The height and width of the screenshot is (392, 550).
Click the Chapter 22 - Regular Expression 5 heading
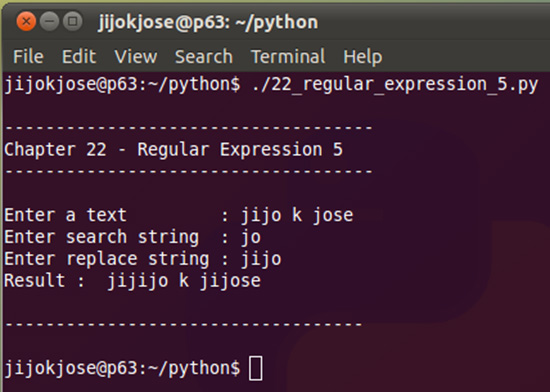click(x=173, y=150)
